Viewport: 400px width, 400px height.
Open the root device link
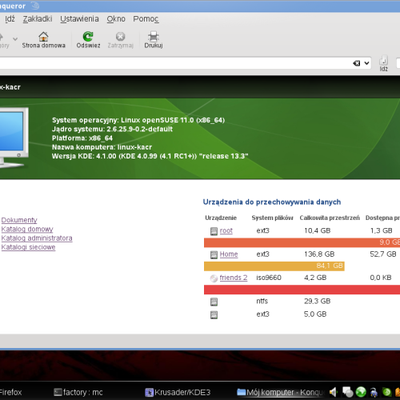(x=226, y=231)
